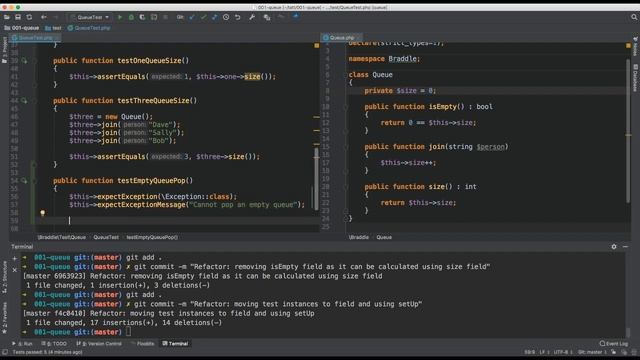
Task: Run with coverage using the shield icon
Action: tap(142, 17)
